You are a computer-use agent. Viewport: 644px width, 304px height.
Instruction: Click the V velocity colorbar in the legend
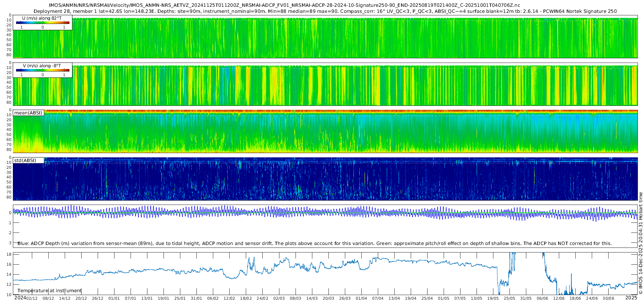click(x=43, y=70)
